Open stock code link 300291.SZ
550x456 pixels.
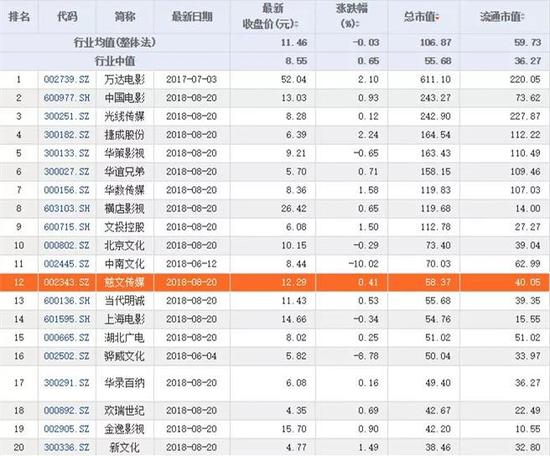(x=67, y=383)
